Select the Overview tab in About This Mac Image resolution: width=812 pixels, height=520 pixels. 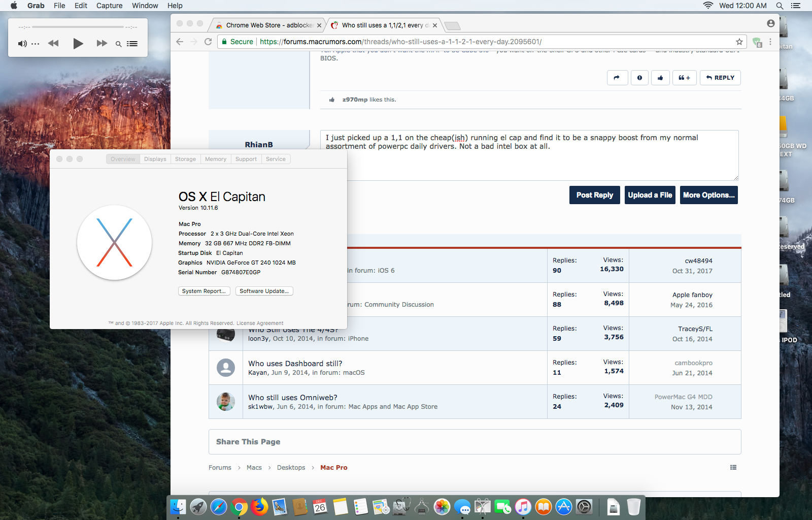point(123,159)
